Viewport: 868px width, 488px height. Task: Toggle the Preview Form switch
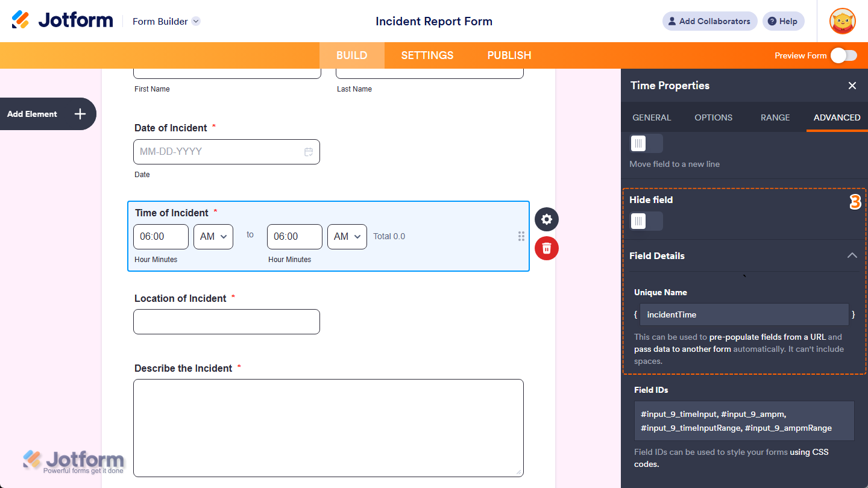[x=844, y=55]
